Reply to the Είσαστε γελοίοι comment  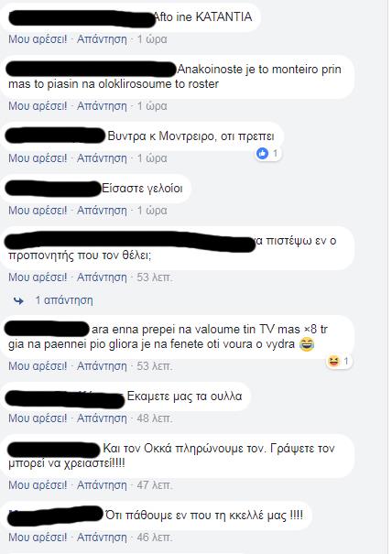102,211
